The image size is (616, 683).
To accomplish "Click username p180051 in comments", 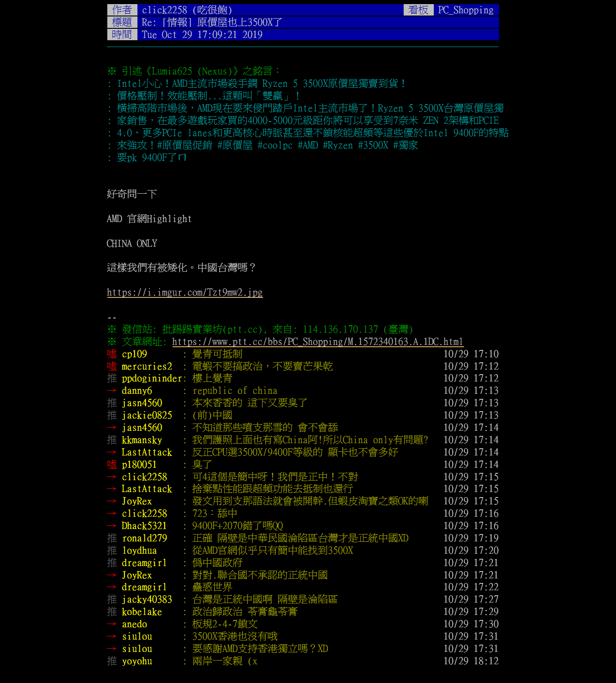I will click(x=139, y=465).
